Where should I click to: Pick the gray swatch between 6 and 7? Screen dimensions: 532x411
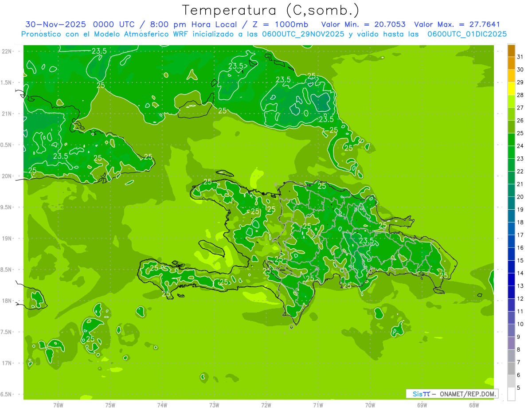click(511, 369)
